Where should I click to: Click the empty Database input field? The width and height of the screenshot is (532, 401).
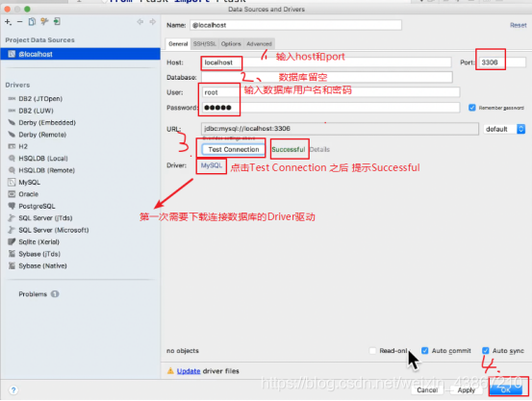click(x=327, y=77)
